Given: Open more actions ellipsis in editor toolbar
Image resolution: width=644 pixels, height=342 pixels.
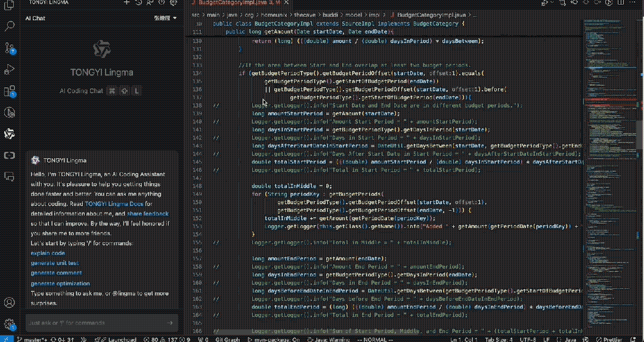Looking at the screenshot, I should click(x=633, y=2).
